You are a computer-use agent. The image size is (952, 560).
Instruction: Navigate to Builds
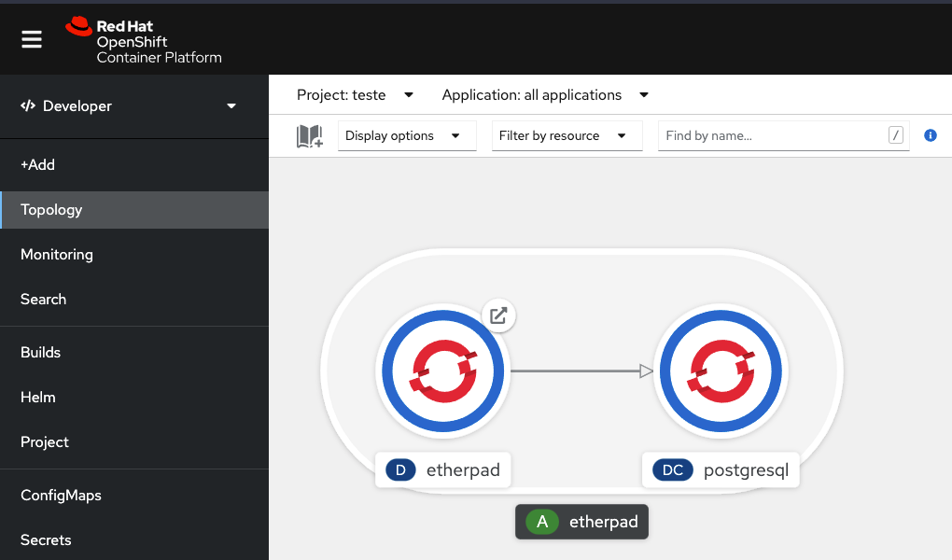[x=134, y=352]
